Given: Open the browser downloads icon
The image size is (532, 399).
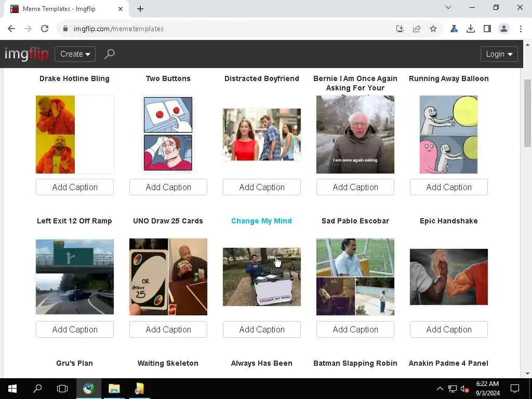Looking at the screenshot, I should (471, 29).
